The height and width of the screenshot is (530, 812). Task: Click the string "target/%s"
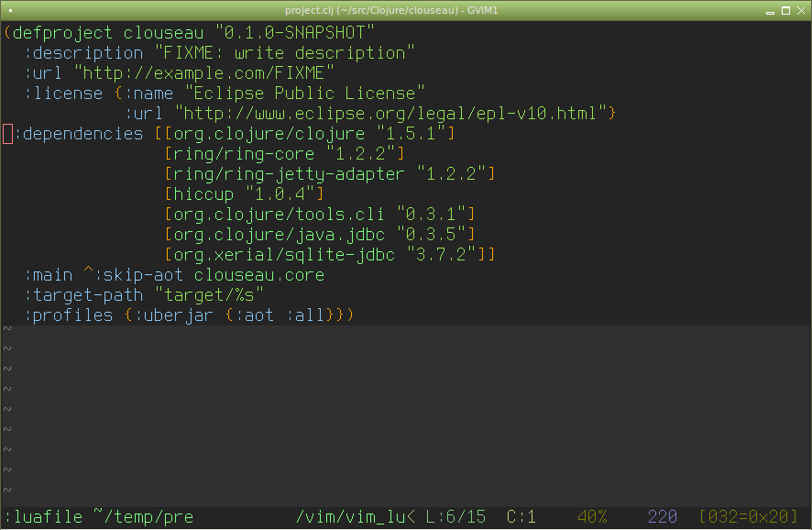point(209,296)
